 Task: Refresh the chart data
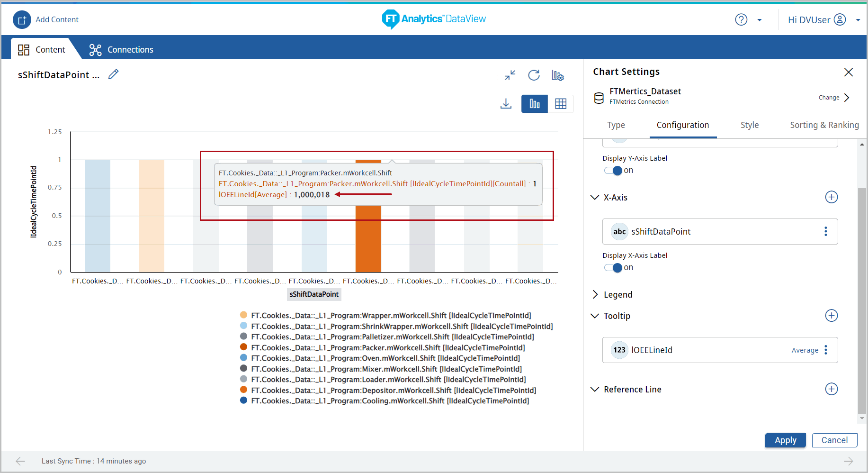[x=534, y=75]
